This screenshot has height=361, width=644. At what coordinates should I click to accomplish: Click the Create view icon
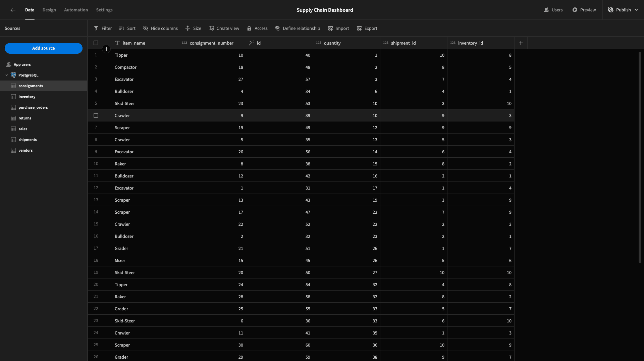(211, 29)
